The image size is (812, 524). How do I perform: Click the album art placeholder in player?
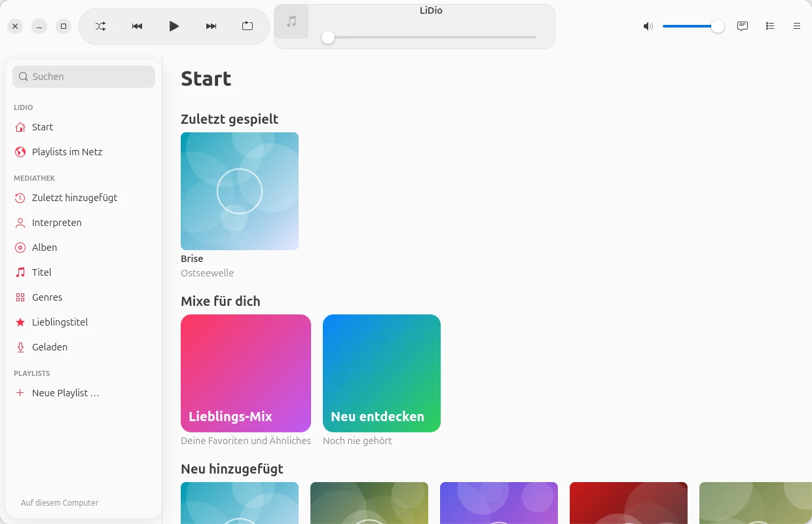(291, 22)
